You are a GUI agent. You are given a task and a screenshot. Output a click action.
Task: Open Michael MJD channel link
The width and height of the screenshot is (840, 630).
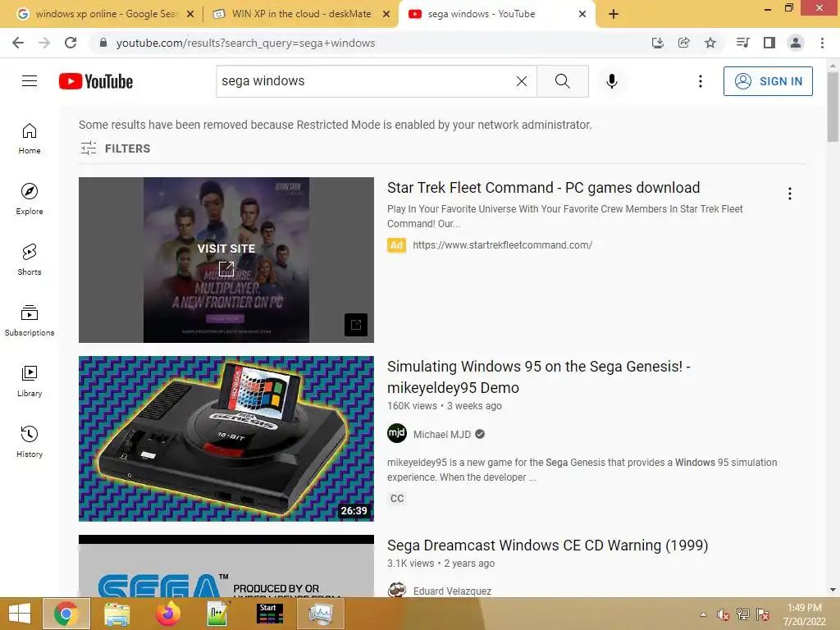(442, 435)
